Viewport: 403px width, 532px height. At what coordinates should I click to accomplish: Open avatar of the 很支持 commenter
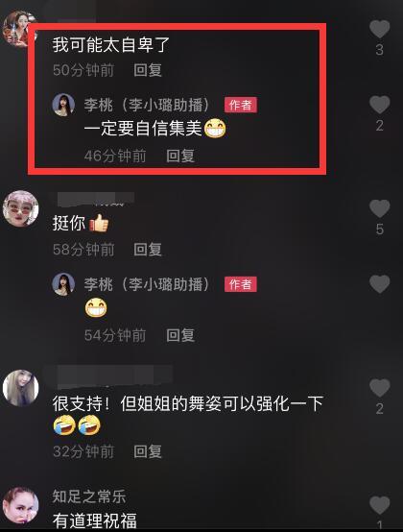coord(21,388)
